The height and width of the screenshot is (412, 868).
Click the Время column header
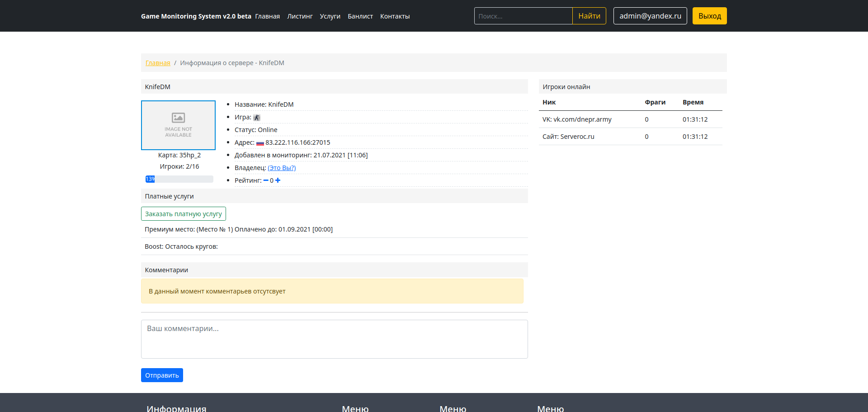pos(693,102)
